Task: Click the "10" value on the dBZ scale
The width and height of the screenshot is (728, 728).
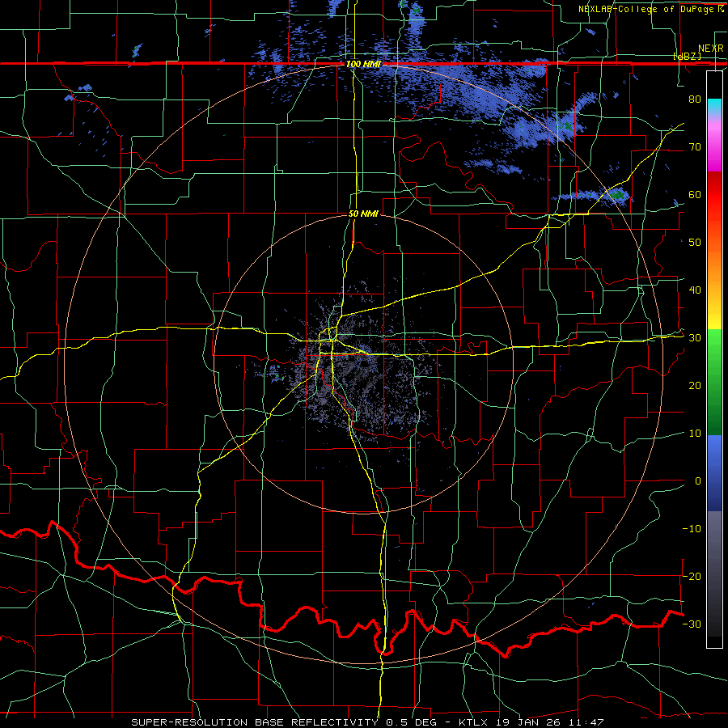Action: (695, 434)
